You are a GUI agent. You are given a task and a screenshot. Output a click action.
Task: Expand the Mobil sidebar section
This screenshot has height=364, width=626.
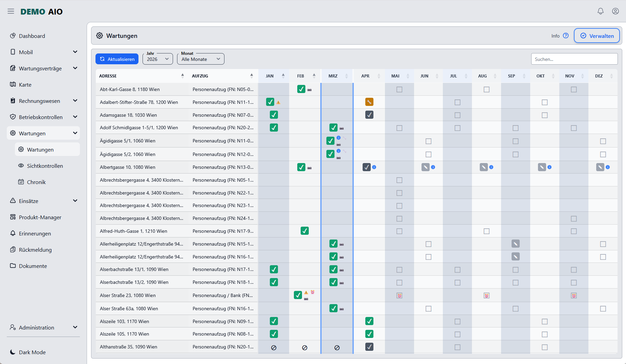[x=43, y=52]
